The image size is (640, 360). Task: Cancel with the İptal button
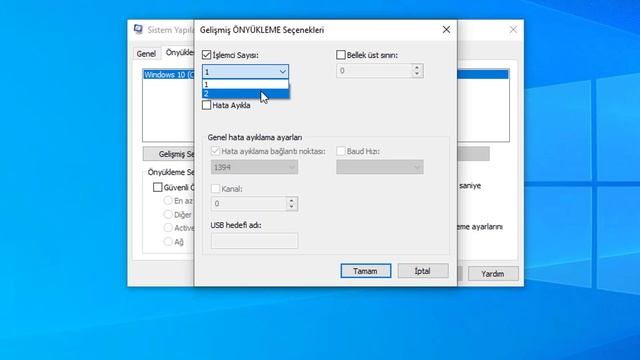click(x=423, y=271)
